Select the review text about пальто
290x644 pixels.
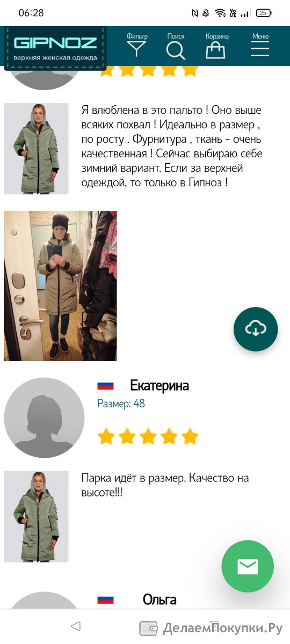[171, 146]
